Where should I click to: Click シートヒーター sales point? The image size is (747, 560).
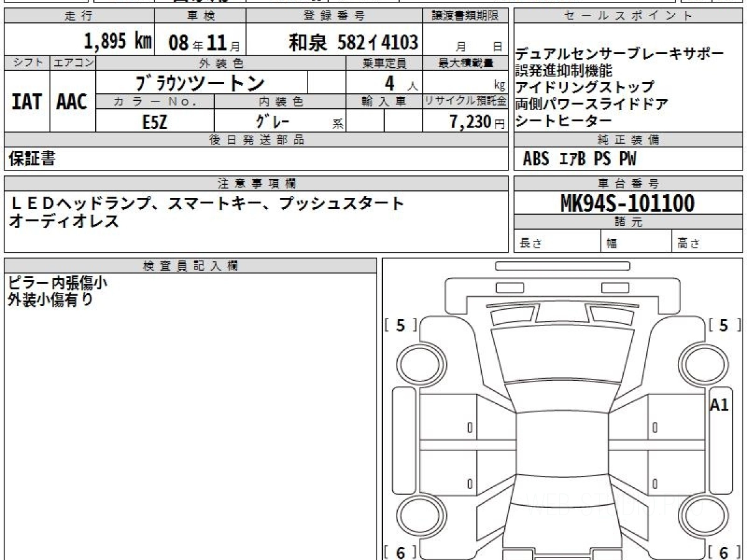[564, 121]
